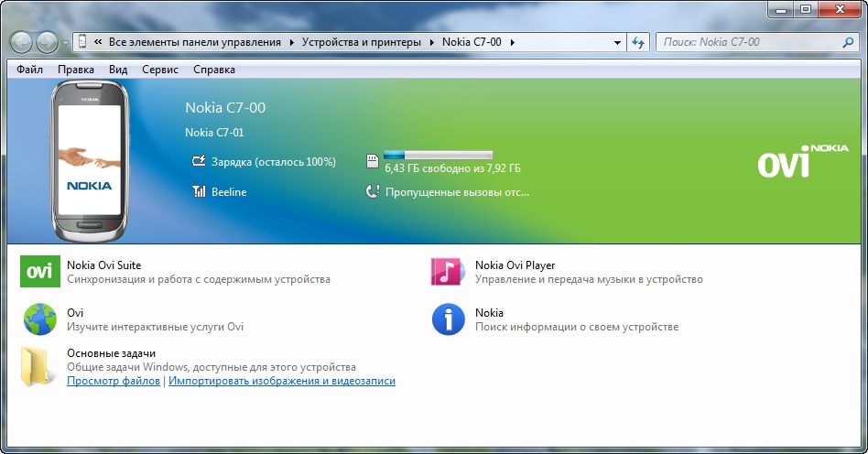Image resolution: width=868 pixels, height=454 pixels.
Task: Open the Сервис menu
Action: (160, 70)
